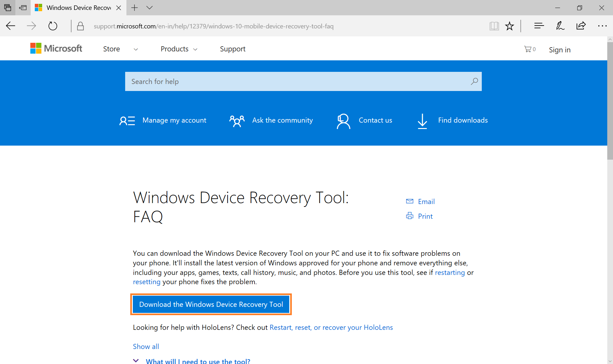
Task: Click the scrollbar up arrow
Action: pos(610,39)
